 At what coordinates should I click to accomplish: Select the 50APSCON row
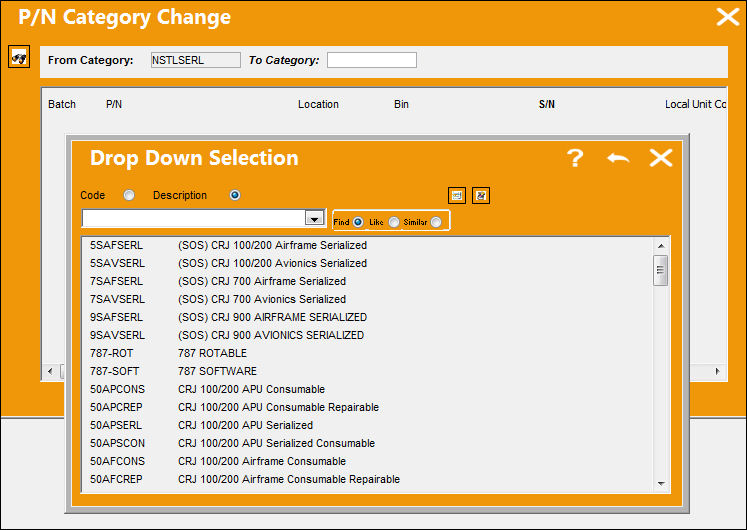tap(368, 443)
